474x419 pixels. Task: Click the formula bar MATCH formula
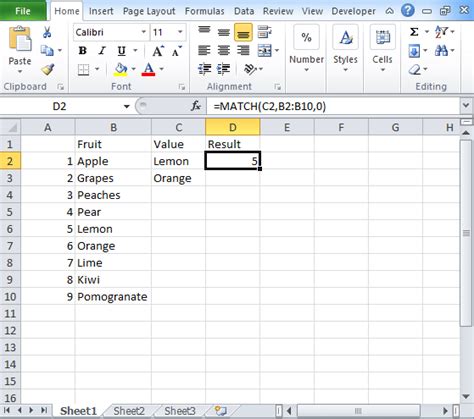(x=270, y=106)
